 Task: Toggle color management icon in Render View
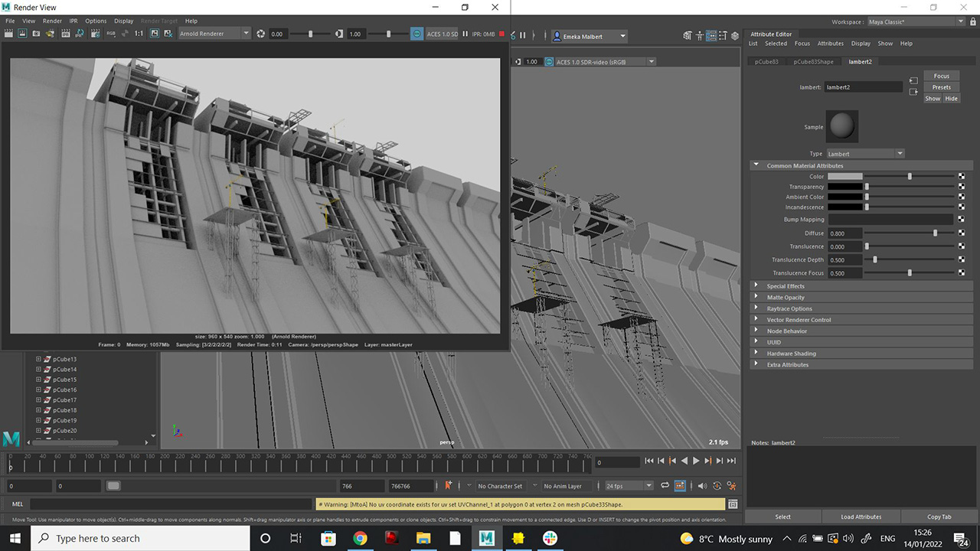tap(417, 34)
